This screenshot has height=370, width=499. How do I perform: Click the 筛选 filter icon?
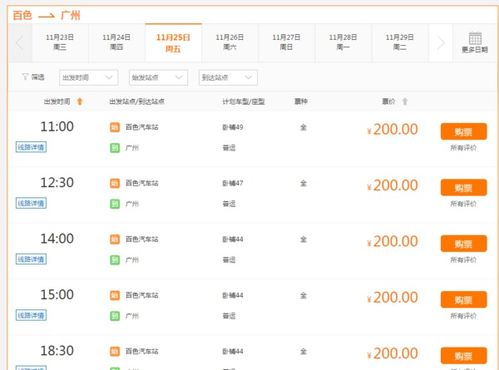[25, 77]
